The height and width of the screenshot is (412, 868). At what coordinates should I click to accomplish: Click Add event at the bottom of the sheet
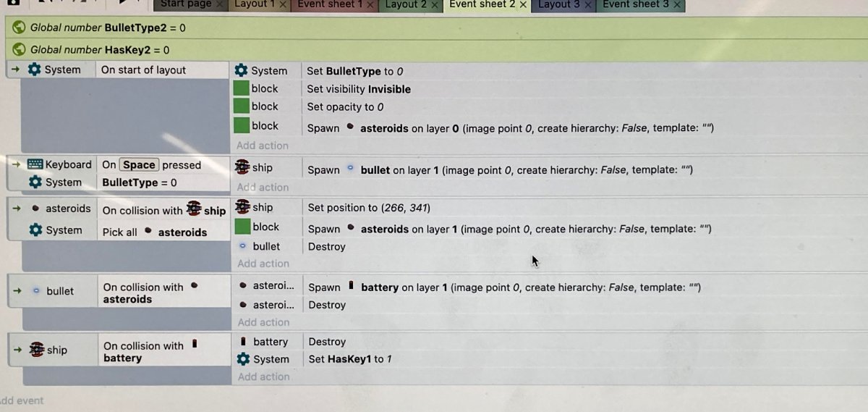22,400
